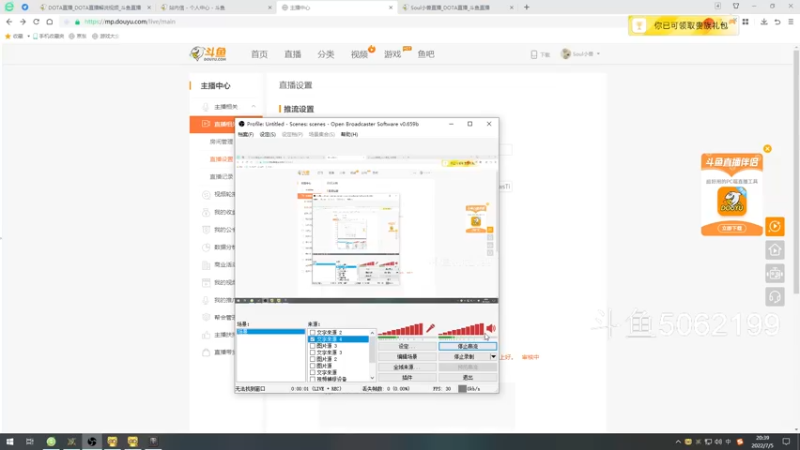800x450 pixels.
Task: Click the phone download icon in Douyu header
Action: 534,54
